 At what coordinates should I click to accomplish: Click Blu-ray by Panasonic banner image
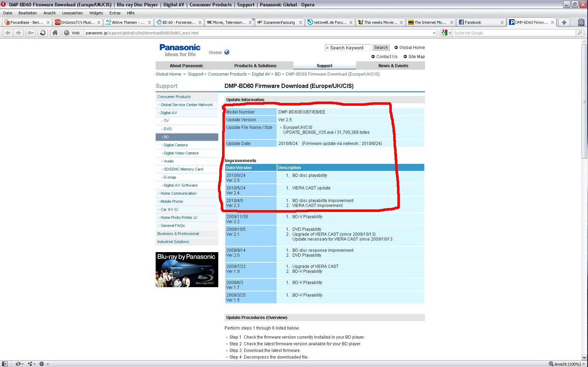click(x=187, y=270)
